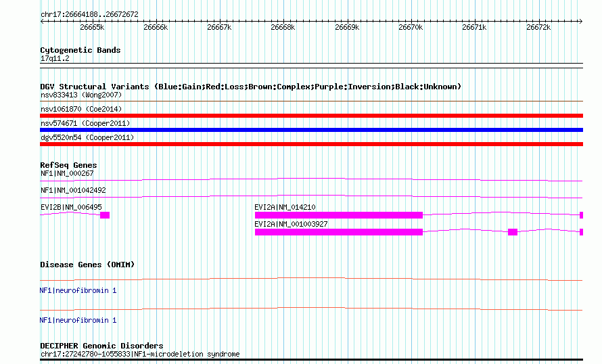The height and width of the screenshot is (364, 602).
Task: Click the Disease Genes (OMIM) track heading
Action: (87, 265)
